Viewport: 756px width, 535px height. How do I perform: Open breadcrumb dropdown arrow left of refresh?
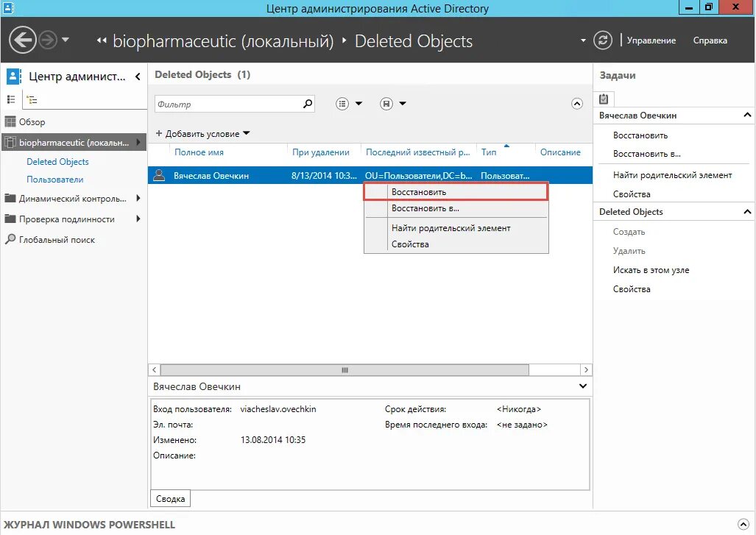pos(583,40)
